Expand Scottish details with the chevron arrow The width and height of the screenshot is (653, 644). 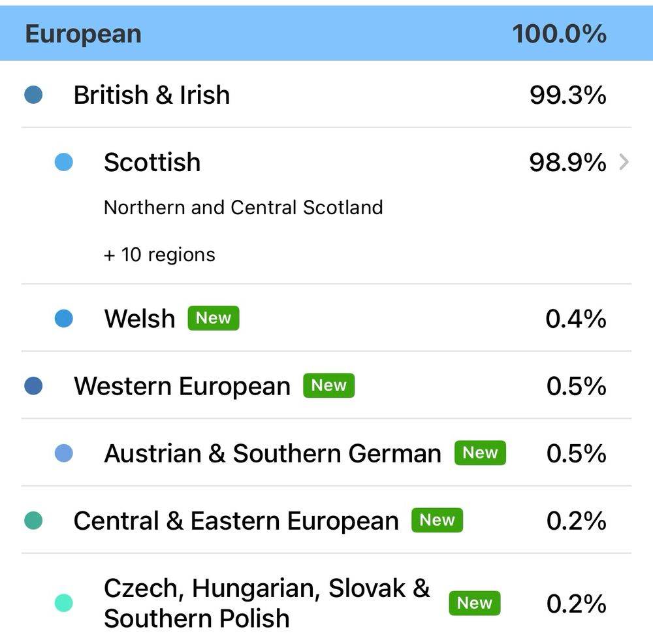624,162
